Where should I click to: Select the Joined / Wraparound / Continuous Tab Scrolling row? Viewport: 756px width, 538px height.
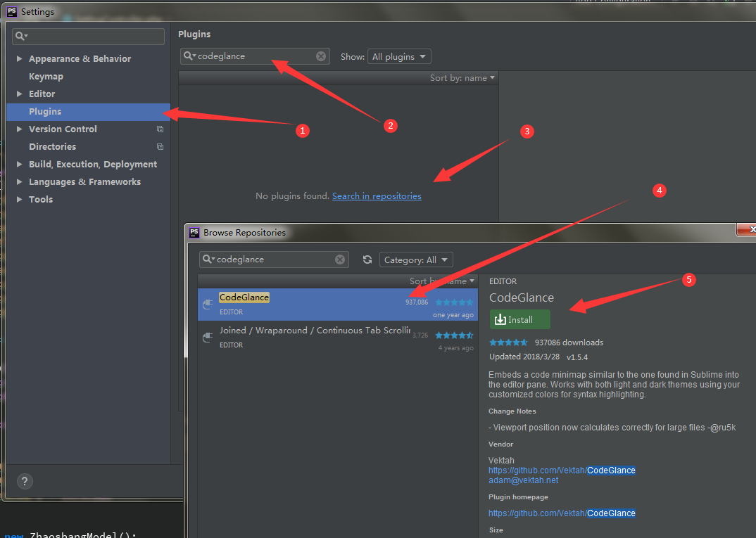click(337, 337)
